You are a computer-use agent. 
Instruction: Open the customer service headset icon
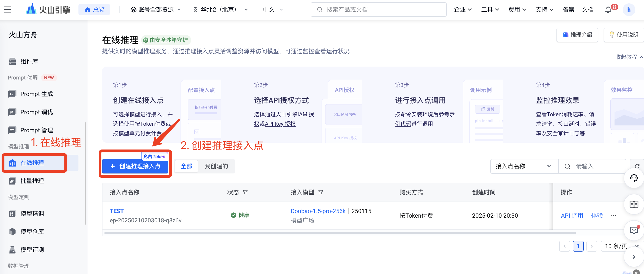(x=634, y=178)
